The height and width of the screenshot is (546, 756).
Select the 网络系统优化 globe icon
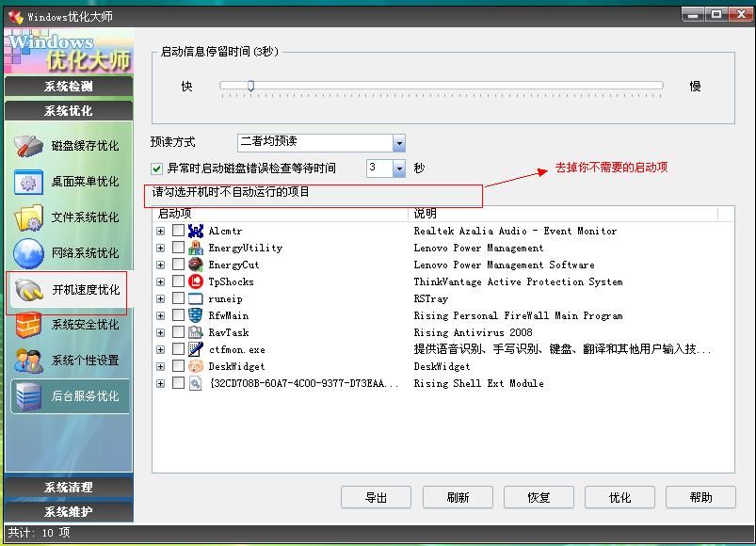[x=28, y=253]
